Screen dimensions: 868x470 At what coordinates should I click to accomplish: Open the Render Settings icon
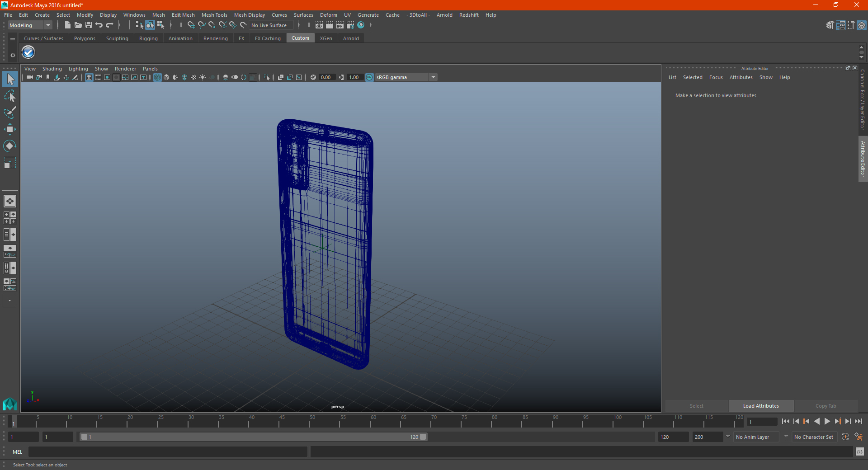(x=350, y=25)
